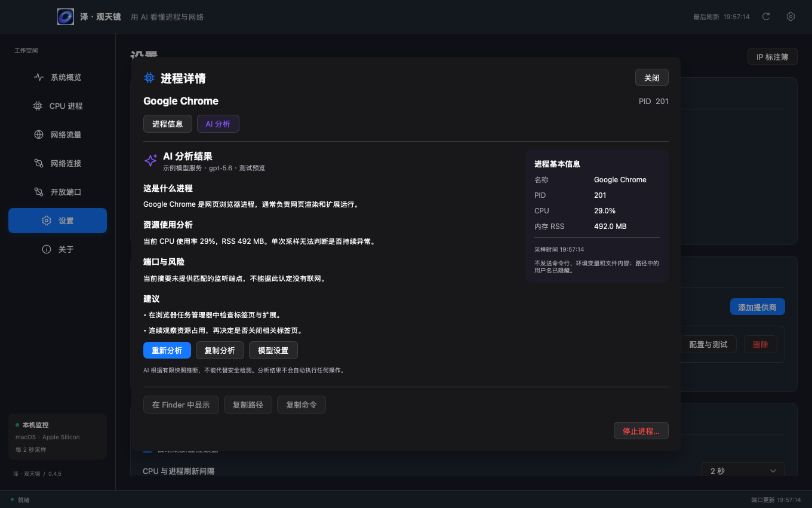Click the 端口更新 19:57:14 status text
This screenshot has height=508, width=812.
point(776,500)
